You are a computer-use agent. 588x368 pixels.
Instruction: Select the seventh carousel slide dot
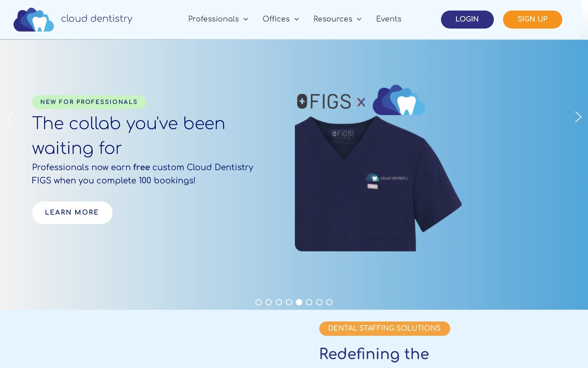319,302
